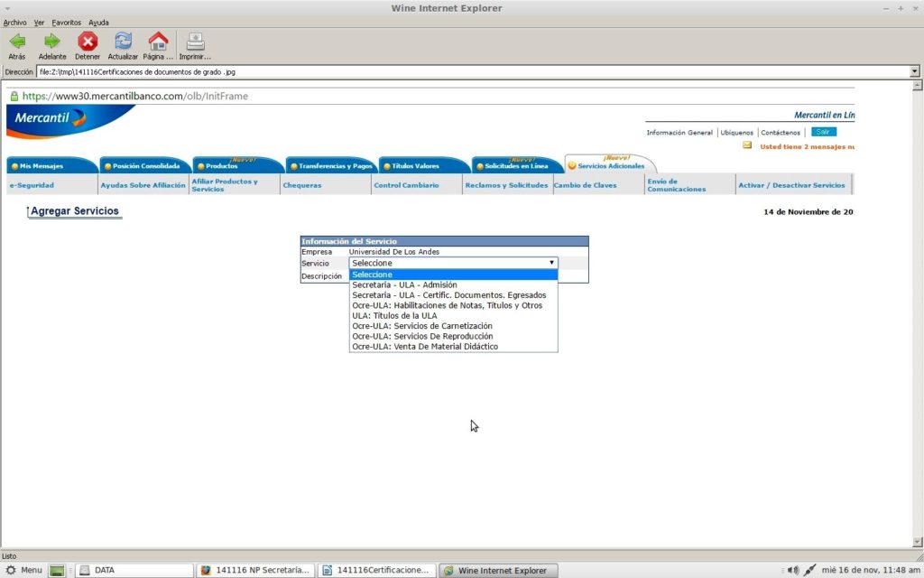Switch to 141116Certificacione taskbar window
924x578 pixels.
[377, 571]
